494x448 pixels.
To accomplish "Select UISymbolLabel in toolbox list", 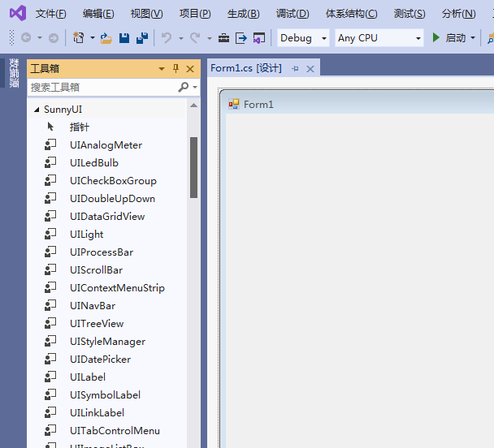I will [105, 394].
